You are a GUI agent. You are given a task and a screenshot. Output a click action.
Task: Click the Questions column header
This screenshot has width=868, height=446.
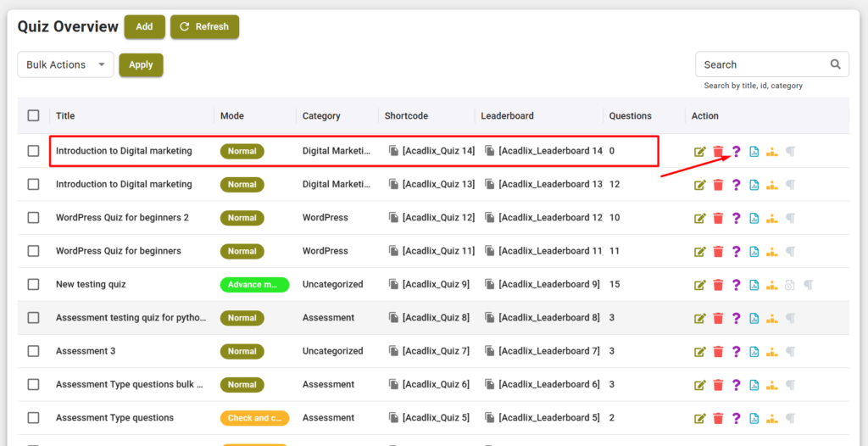630,116
